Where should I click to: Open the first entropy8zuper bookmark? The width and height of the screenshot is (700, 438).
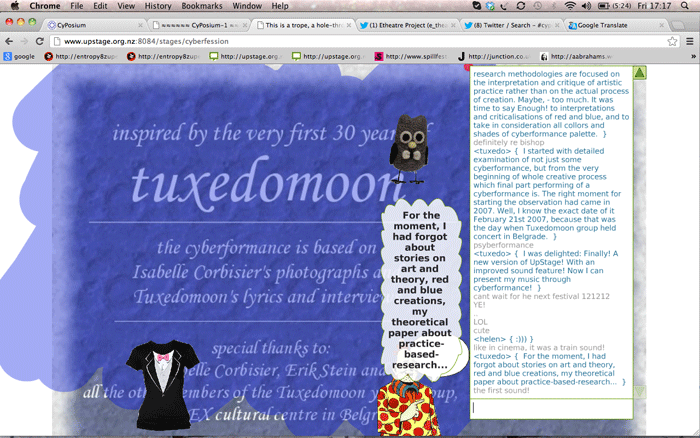click(81, 56)
